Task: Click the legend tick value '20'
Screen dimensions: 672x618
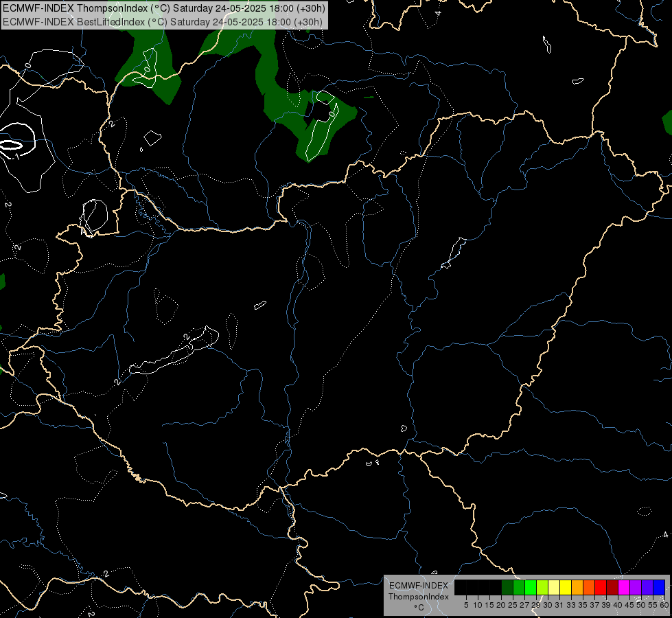Action: [501, 605]
